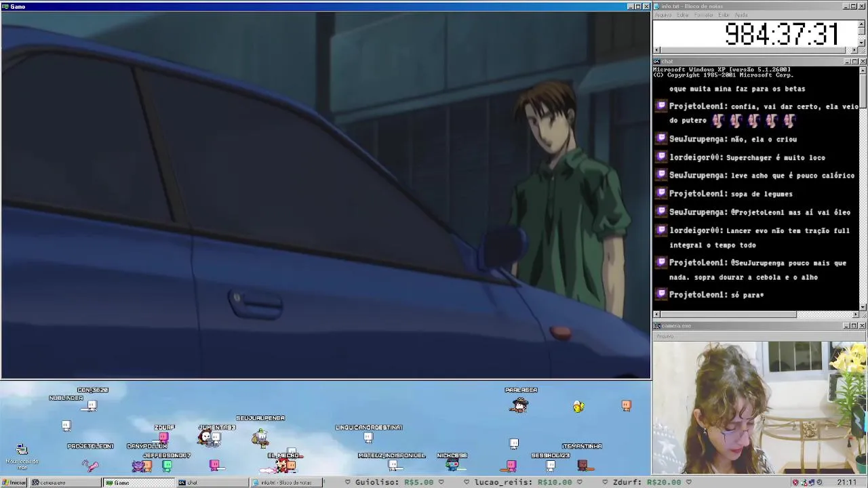The image size is (868, 488).
Task: Click the Guioliso R$5.00 donation ticker
Action: (x=393, y=483)
